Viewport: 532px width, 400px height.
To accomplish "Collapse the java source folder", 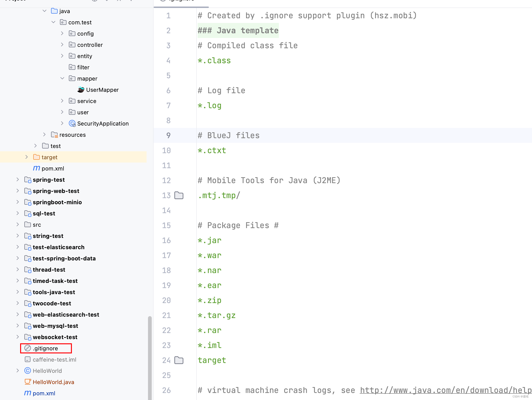I will 44,11.
